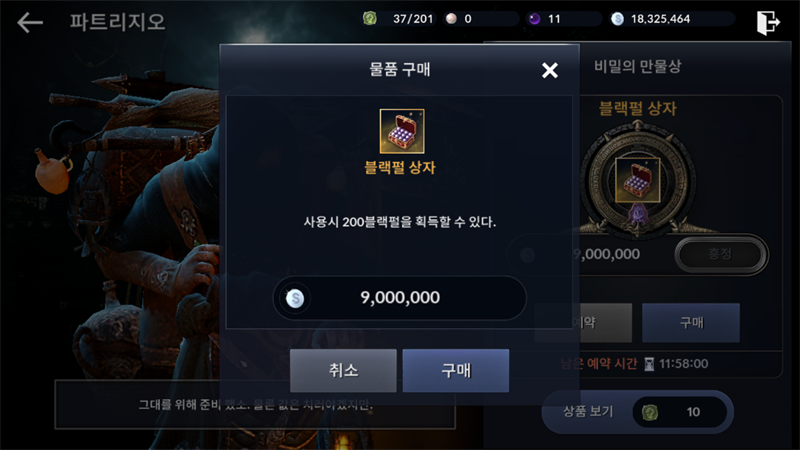Tap the NPC dialogue text box
The image size is (800, 450).
(255, 405)
